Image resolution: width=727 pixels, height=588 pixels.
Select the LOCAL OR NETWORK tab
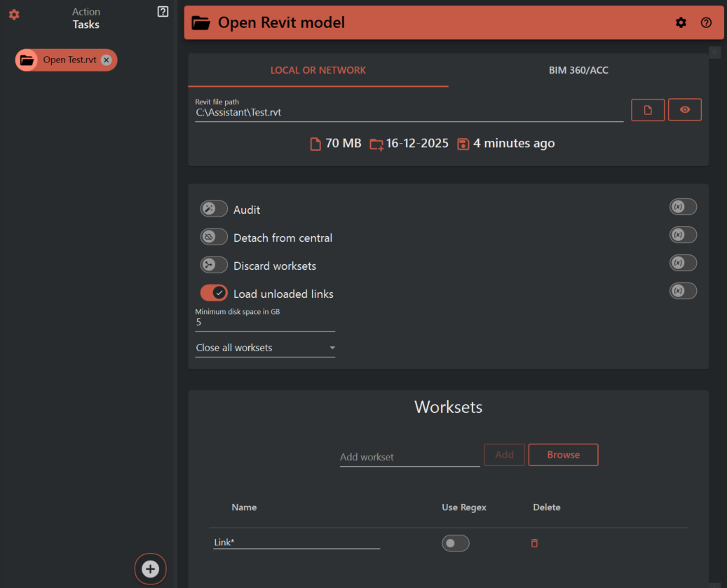(318, 70)
